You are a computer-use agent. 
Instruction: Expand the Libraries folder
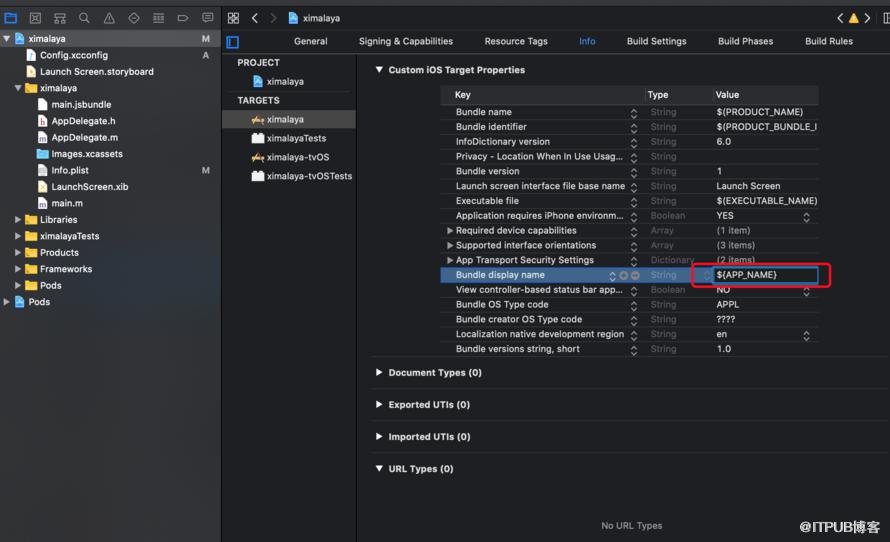pos(18,220)
